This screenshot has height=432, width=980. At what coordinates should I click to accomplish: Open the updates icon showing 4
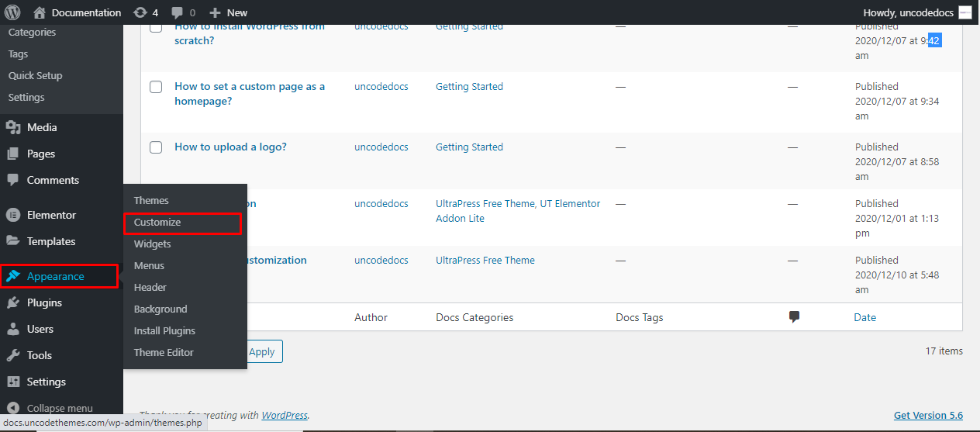pos(140,12)
